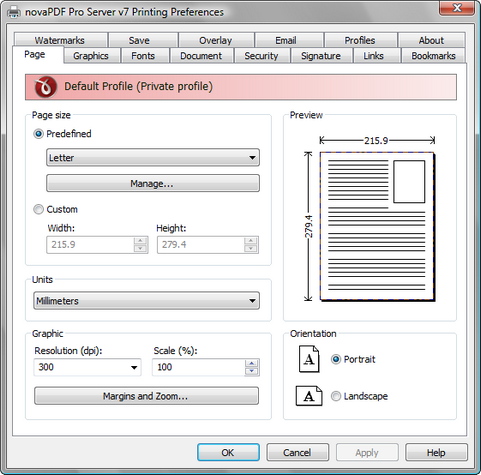Go to the About tab

click(x=431, y=40)
